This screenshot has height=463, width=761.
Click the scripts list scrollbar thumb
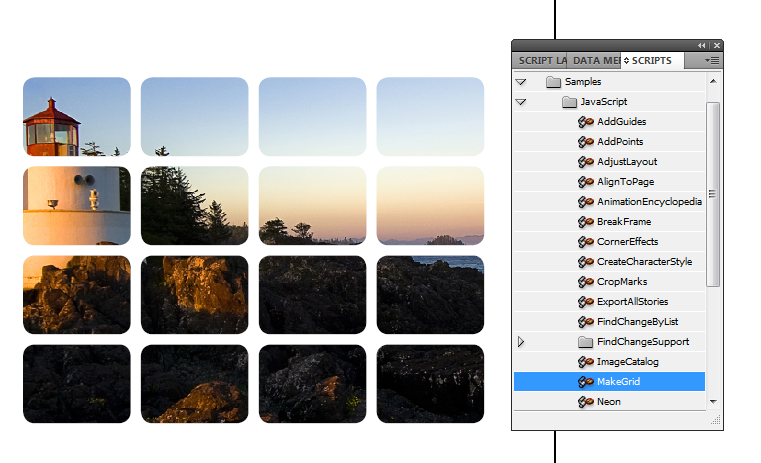tap(712, 194)
